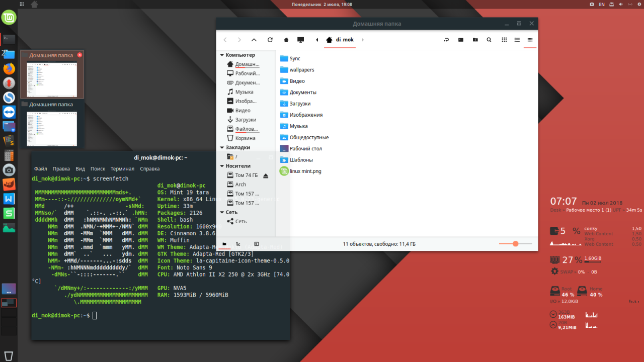
Task: Select Изображения folder in file list
Action: tap(301, 115)
